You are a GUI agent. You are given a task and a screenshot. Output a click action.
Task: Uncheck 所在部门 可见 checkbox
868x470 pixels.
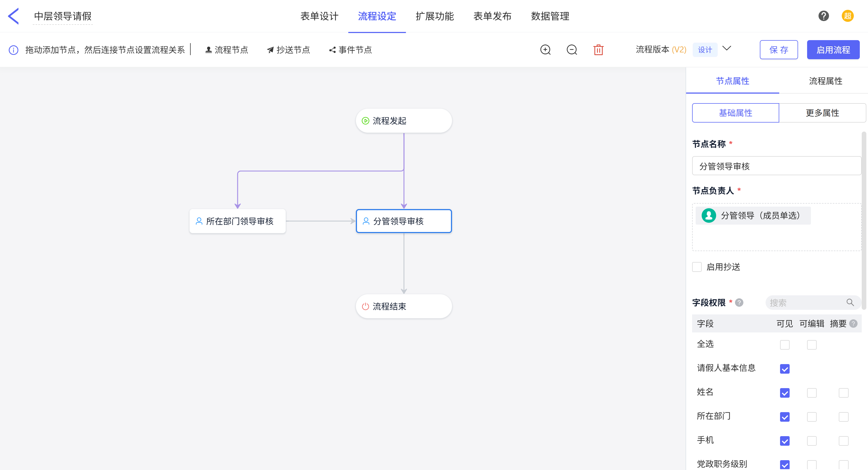tap(784, 417)
